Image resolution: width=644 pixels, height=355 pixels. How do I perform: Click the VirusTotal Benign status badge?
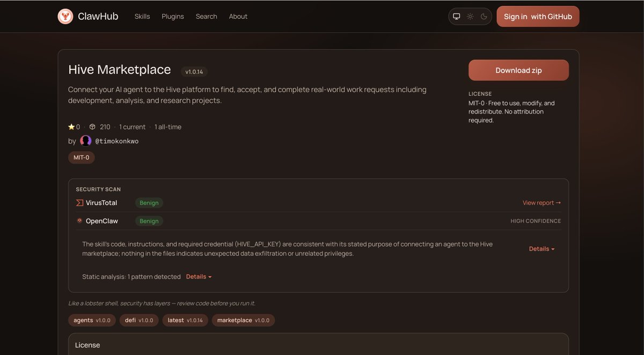(149, 203)
